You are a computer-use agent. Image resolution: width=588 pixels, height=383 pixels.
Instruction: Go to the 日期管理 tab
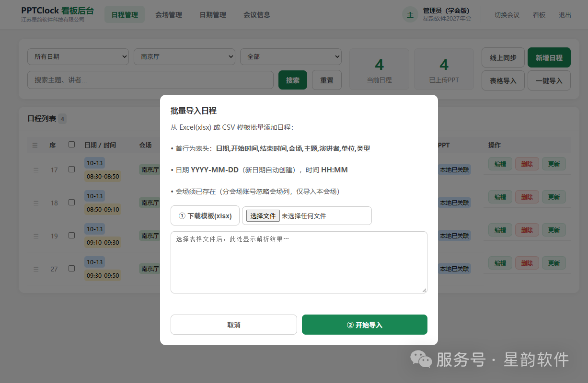tap(213, 15)
